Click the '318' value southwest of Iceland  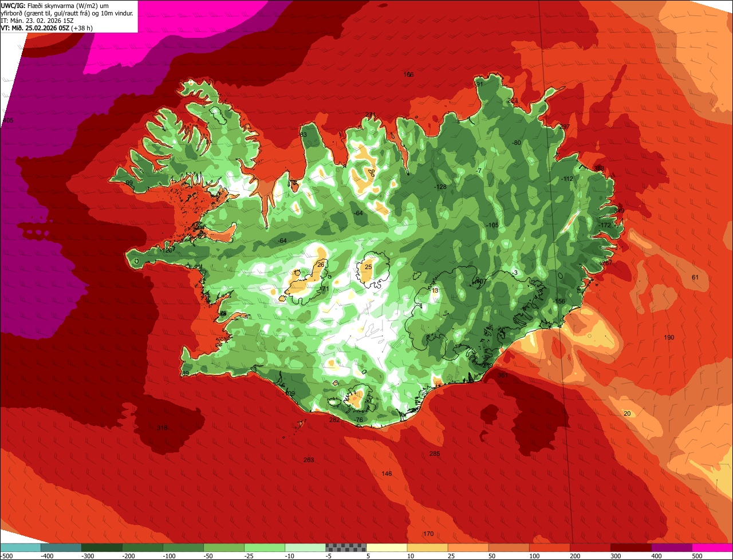click(x=162, y=428)
